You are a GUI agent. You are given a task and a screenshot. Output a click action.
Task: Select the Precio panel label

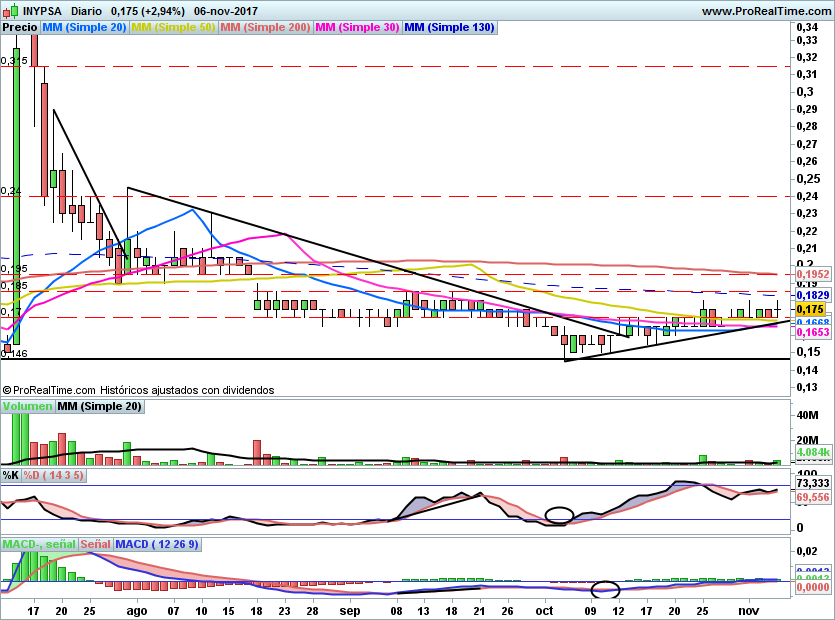pos(20,28)
